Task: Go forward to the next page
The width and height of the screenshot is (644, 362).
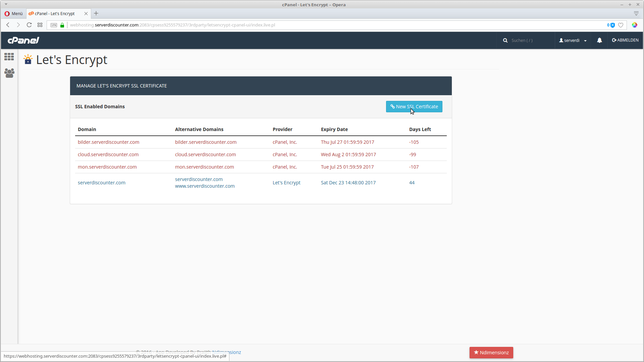Action: [x=18, y=25]
